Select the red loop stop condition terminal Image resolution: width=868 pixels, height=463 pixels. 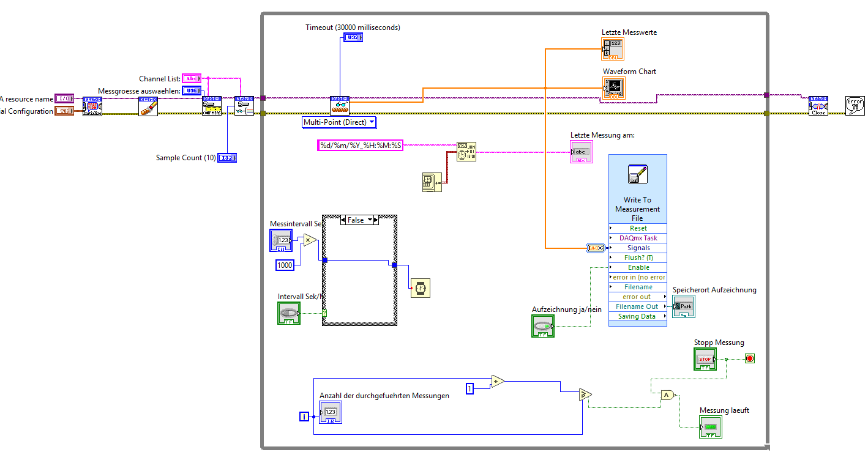750,358
